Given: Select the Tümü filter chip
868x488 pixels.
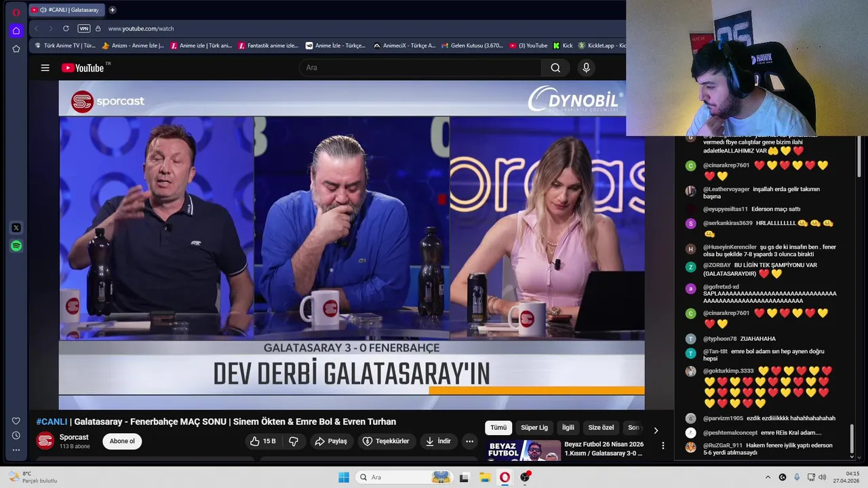Looking at the screenshot, I should point(498,428).
